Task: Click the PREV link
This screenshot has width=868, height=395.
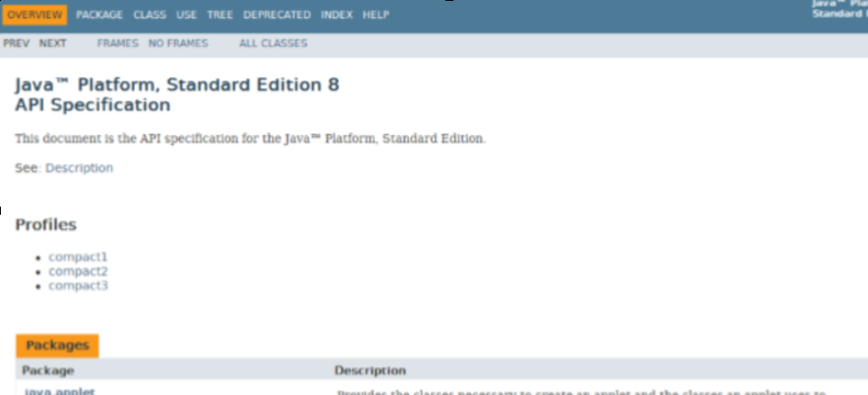Action: (x=16, y=43)
